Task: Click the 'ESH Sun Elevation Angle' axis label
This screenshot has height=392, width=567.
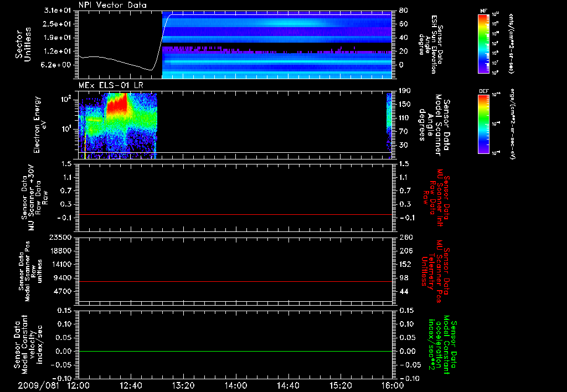Action: (432, 44)
